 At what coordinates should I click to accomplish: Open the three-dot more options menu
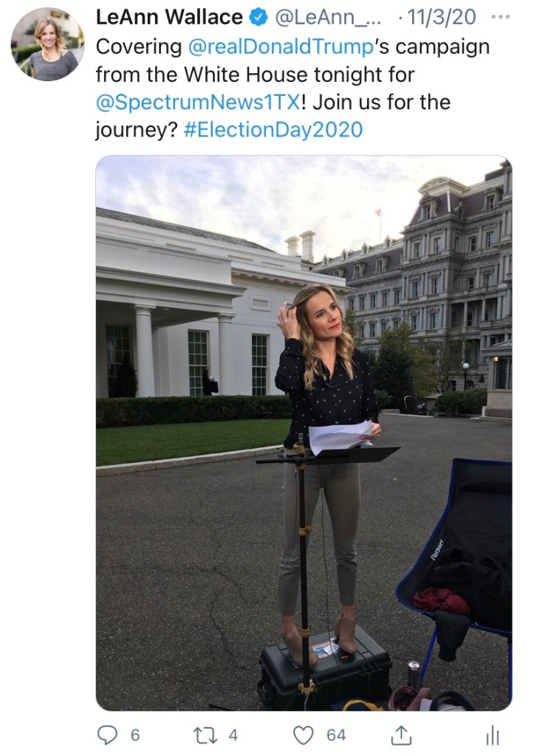click(x=500, y=16)
